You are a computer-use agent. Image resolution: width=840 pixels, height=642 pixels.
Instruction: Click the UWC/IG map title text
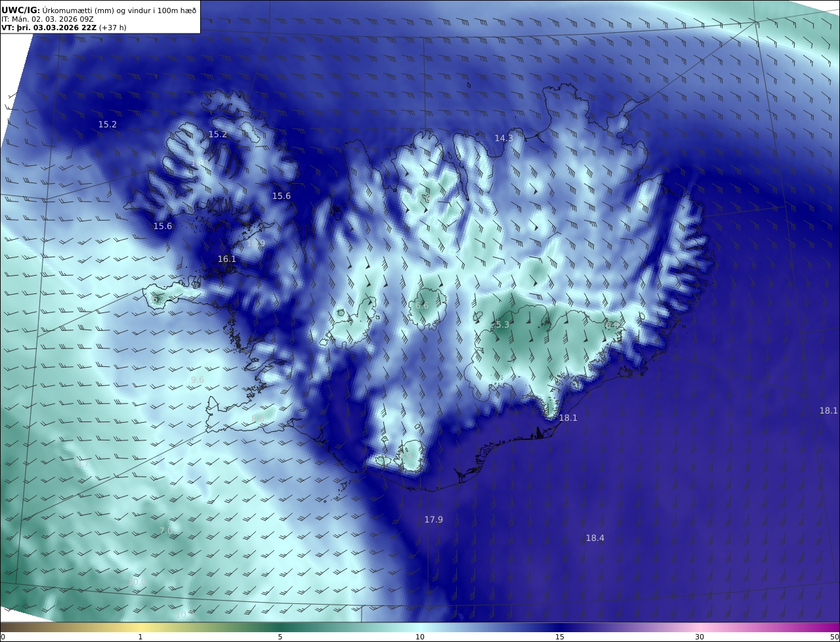click(x=99, y=10)
